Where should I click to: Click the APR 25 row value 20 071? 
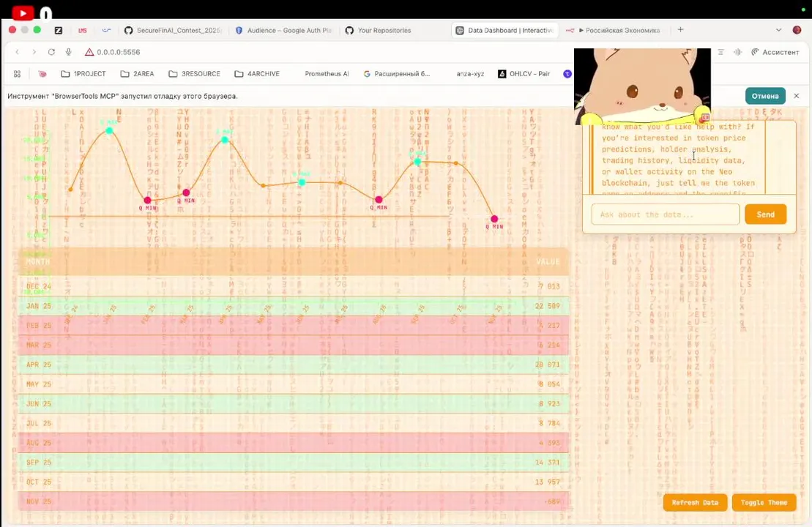coord(548,365)
